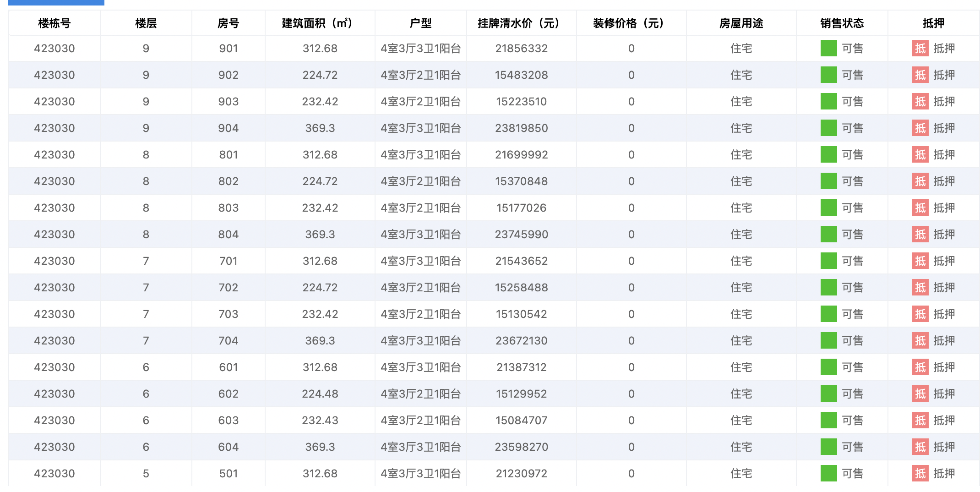This screenshot has height=492, width=980.
Task: Click the price cell 15084707
Action: 522,421
